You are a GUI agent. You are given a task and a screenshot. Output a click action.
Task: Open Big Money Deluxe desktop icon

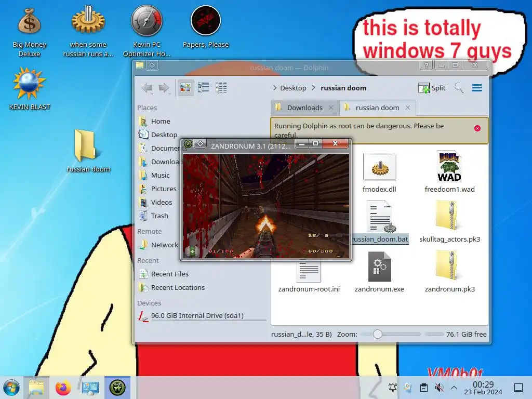click(29, 32)
